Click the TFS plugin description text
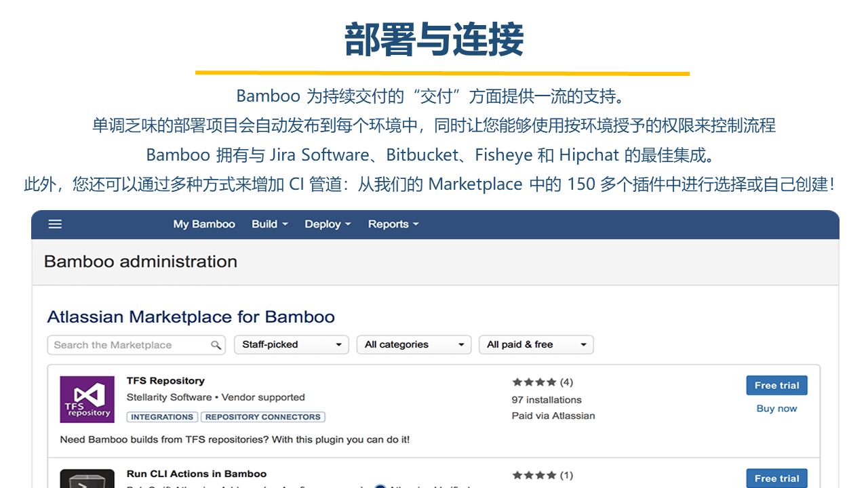 click(235, 439)
